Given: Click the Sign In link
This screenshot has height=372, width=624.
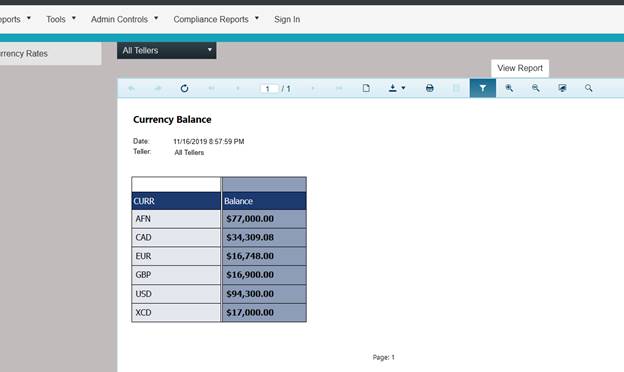Looking at the screenshot, I should click(x=287, y=19).
